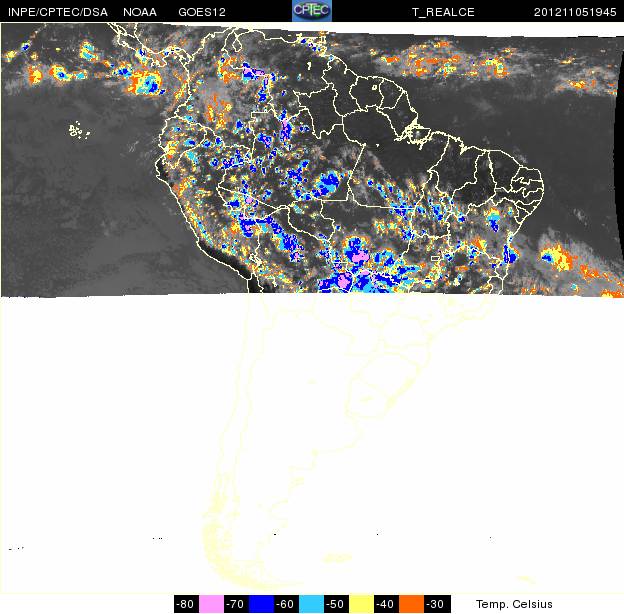Click the -60 legend value
This screenshot has width=624, height=614.
point(286,604)
